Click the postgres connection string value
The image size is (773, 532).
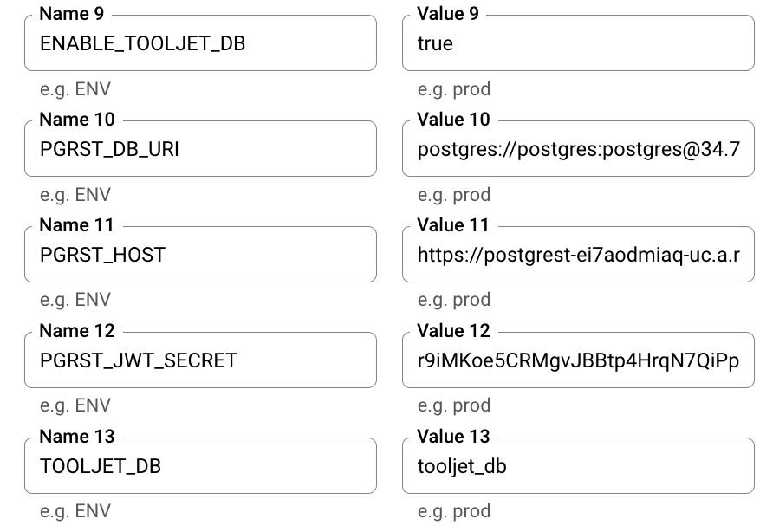(x=578, y=149)
